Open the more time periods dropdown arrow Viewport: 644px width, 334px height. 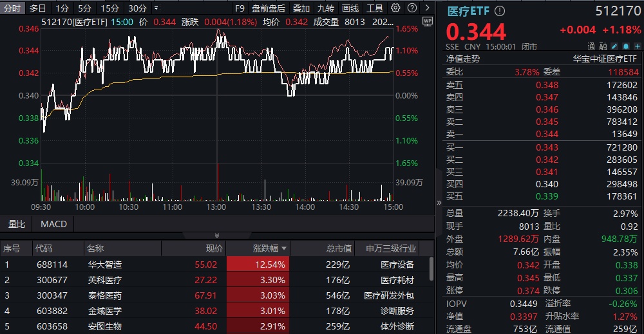click(156, 8)
